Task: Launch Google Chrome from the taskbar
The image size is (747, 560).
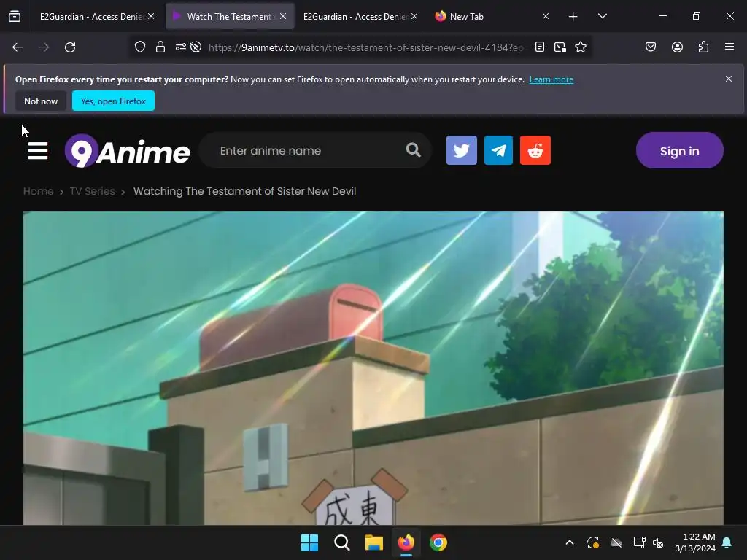Action: pyautogui.click(x=438, y=542)
